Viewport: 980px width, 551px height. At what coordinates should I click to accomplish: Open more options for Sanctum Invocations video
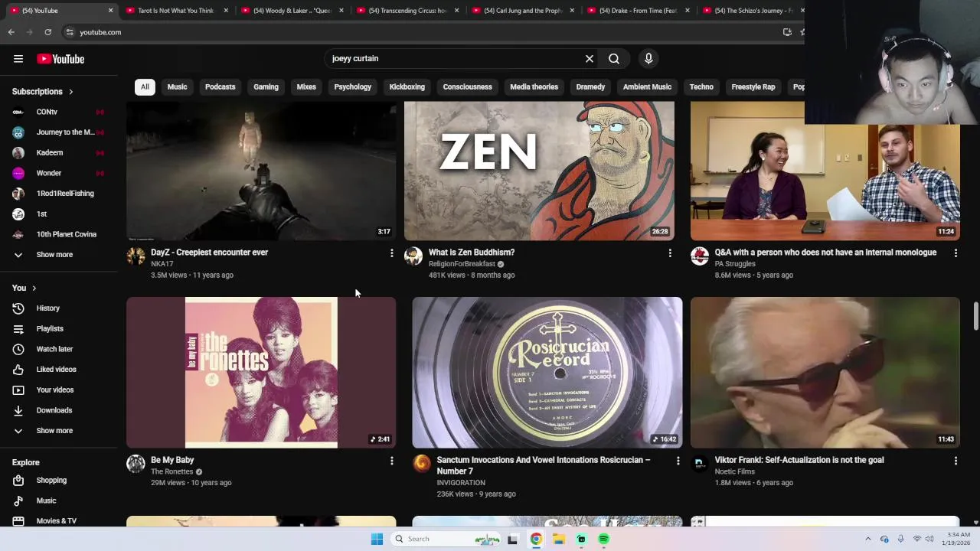678,461
